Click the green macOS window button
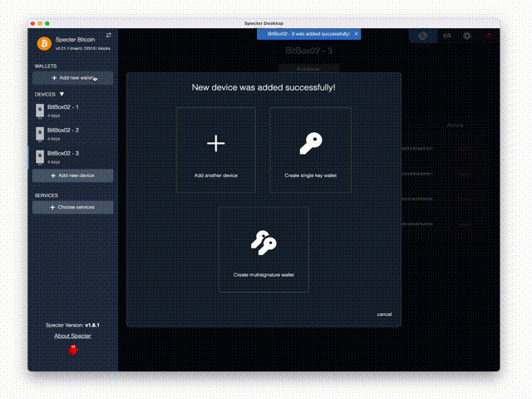The height and width of the screenshot is (399, 532). tap(47, 23)
